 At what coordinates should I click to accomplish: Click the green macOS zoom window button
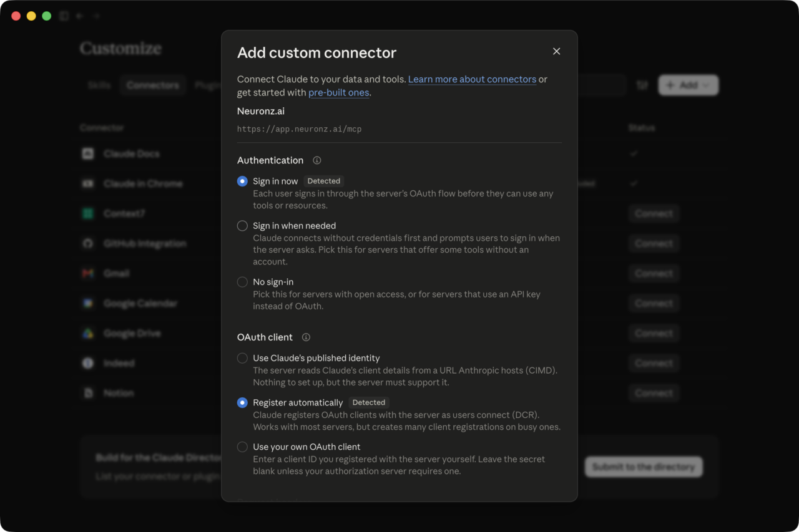(46, 16)
